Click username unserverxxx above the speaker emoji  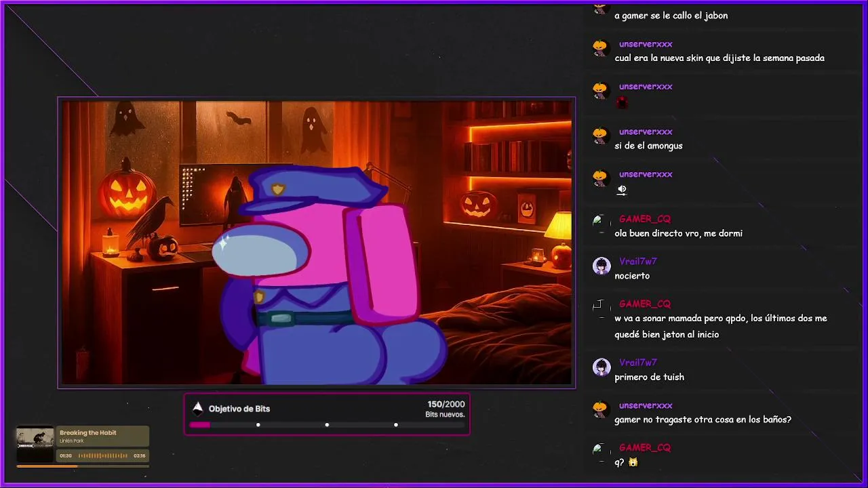[x=646, y=174]
